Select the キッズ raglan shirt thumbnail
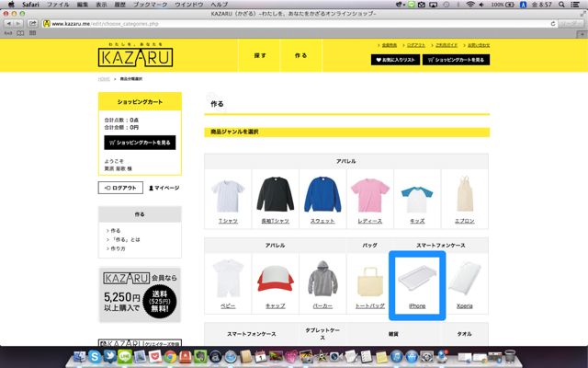588x368 pixels. tap(417, 200)
